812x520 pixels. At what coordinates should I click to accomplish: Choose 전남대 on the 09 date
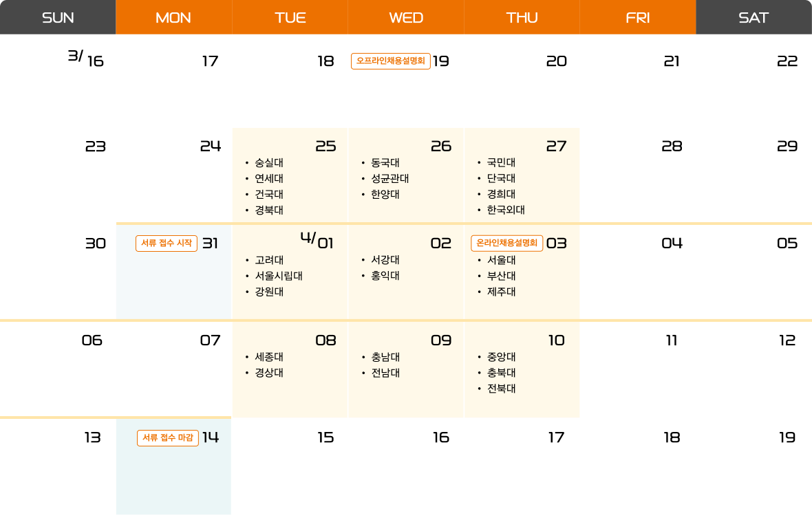pos(385,373)
